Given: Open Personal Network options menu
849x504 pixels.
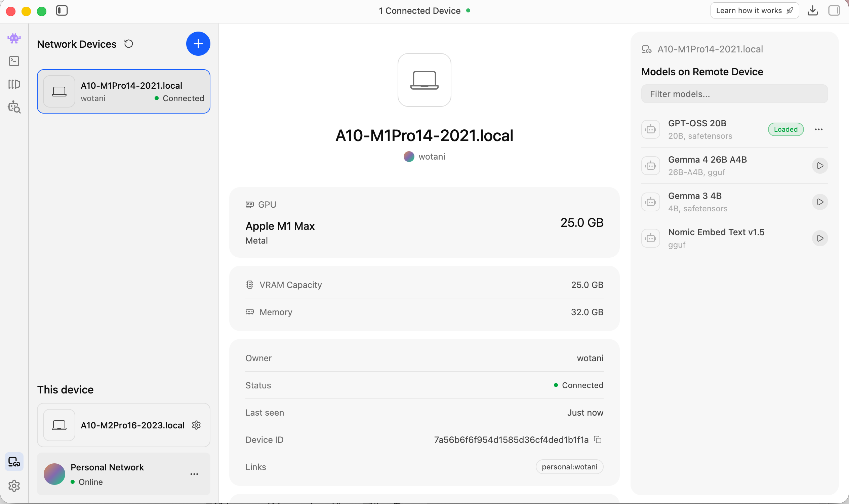Looking at the screenshot, I should [x=194, y=474].
